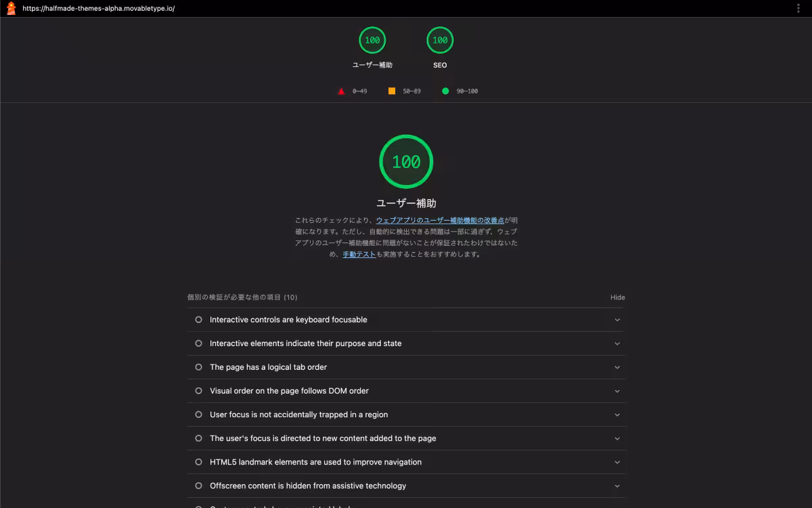The height and width of the screenshot is (508, 812).
Task: Open ウェブアプリのユーザー補助機能の改善点 link
Action: [440, 220]
